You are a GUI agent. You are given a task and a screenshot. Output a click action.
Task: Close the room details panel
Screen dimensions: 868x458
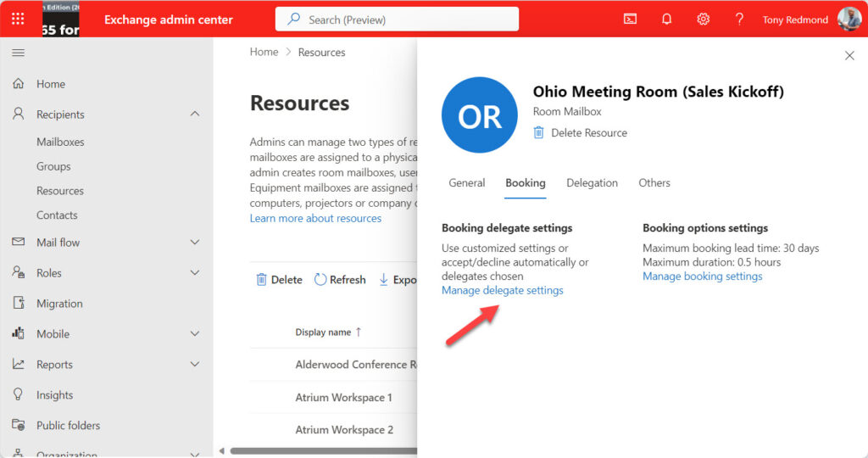849,55
